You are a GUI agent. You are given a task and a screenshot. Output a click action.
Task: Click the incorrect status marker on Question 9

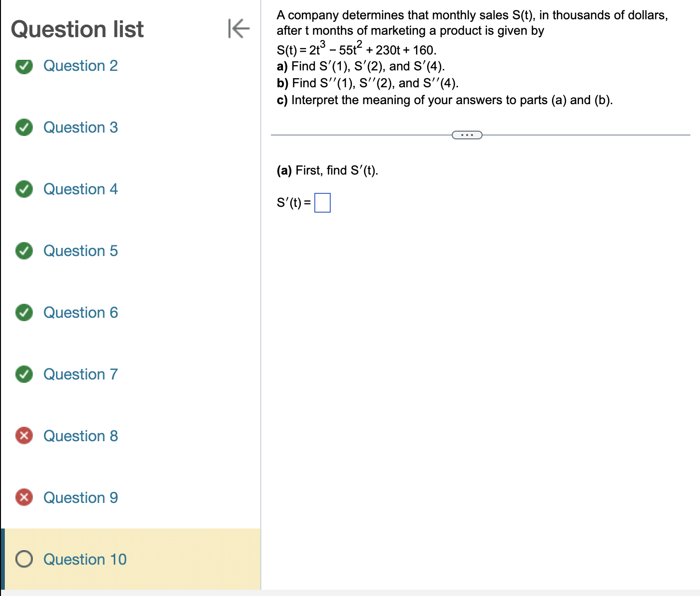[x=24, y=498]
